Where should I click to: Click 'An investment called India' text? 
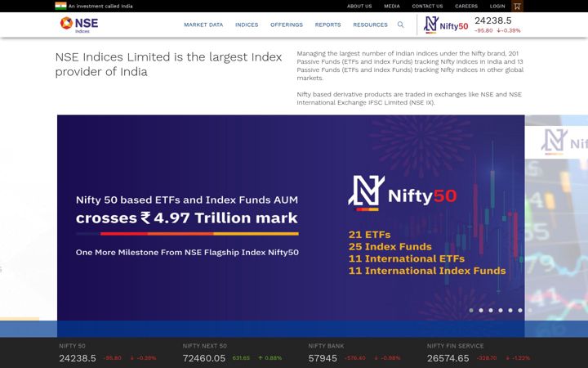100,6
